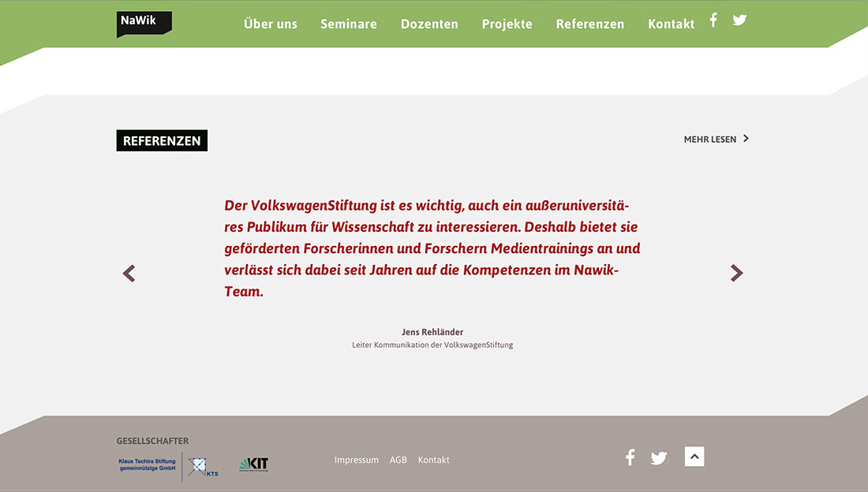Click the Twitter icon in the footer
868x492 pixels.
[659, 458]
